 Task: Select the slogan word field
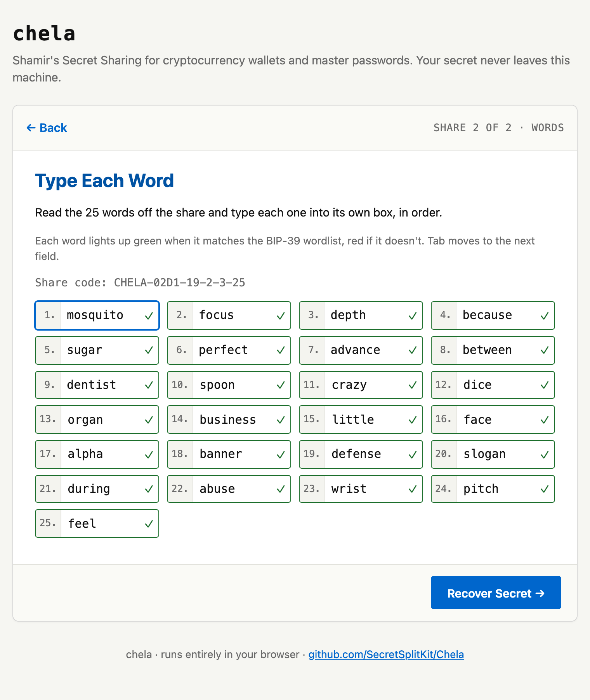pos(493,454)
